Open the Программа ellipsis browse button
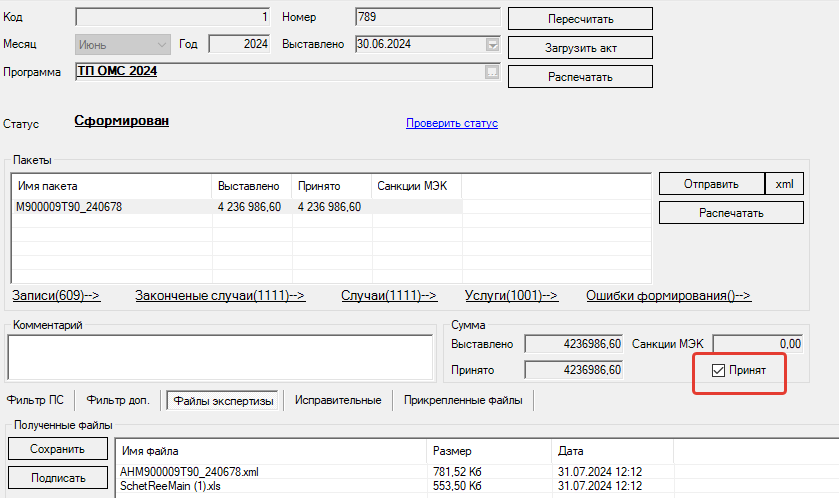 point(492,72)
